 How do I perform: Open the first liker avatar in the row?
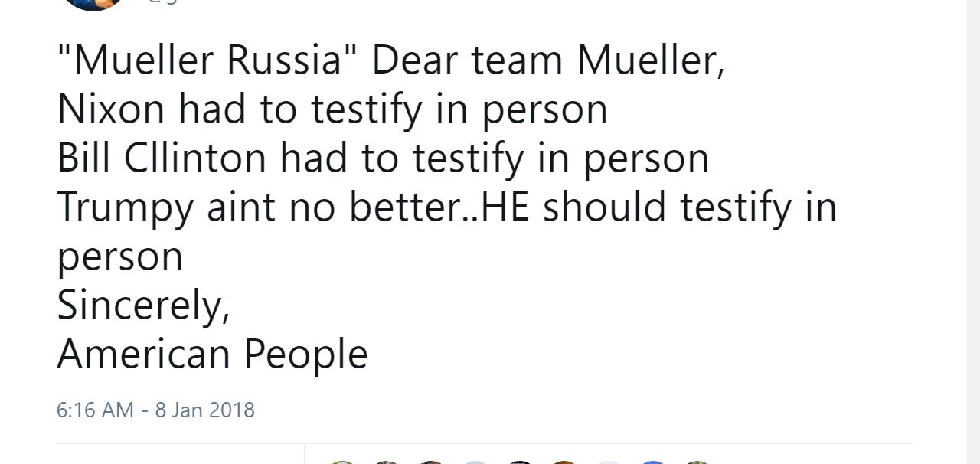343,461
